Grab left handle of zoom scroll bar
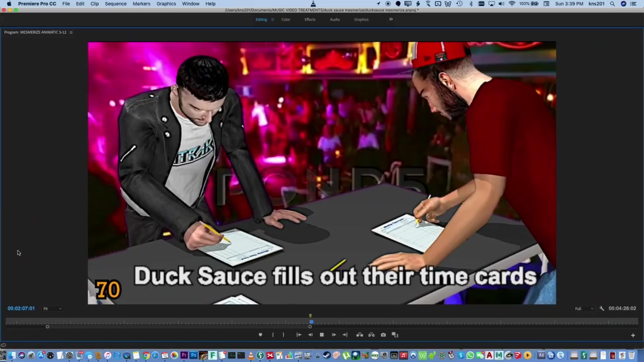Viewport: 644px width, 362px height. [x=47, y=327]
